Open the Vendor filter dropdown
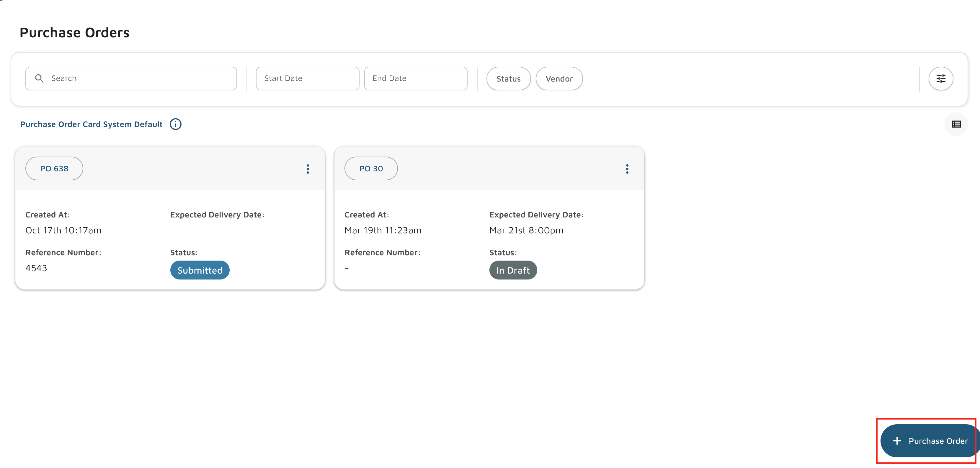The image size is (980, 468). pos(559,79)
